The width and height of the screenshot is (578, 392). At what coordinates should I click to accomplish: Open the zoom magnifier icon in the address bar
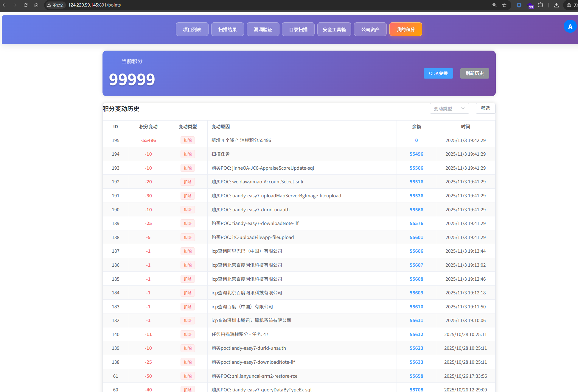(x=495, y=5)
